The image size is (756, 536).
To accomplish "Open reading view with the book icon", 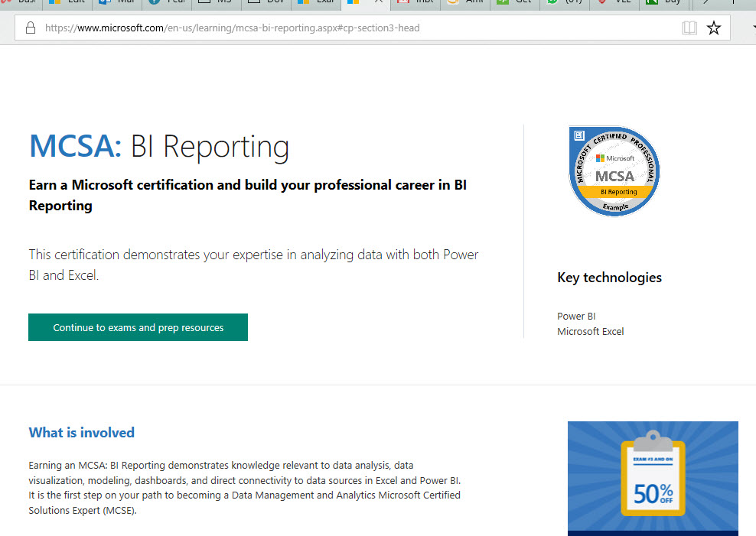I will point(689,28).
